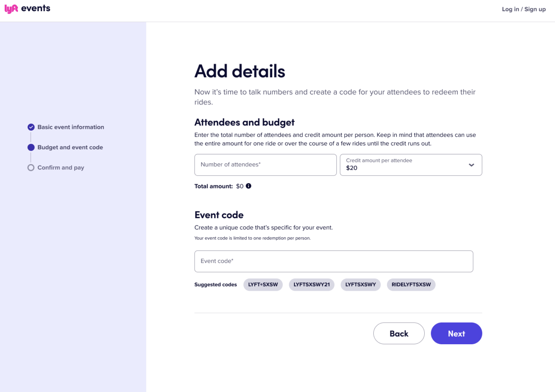Click the Total amount info icon

(248, 186)
